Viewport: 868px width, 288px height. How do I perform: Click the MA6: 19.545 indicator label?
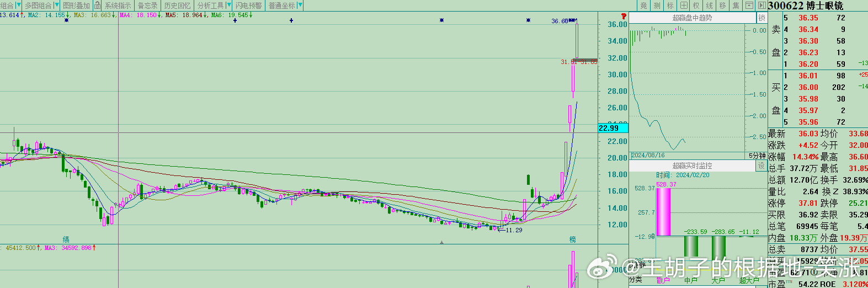231,15
